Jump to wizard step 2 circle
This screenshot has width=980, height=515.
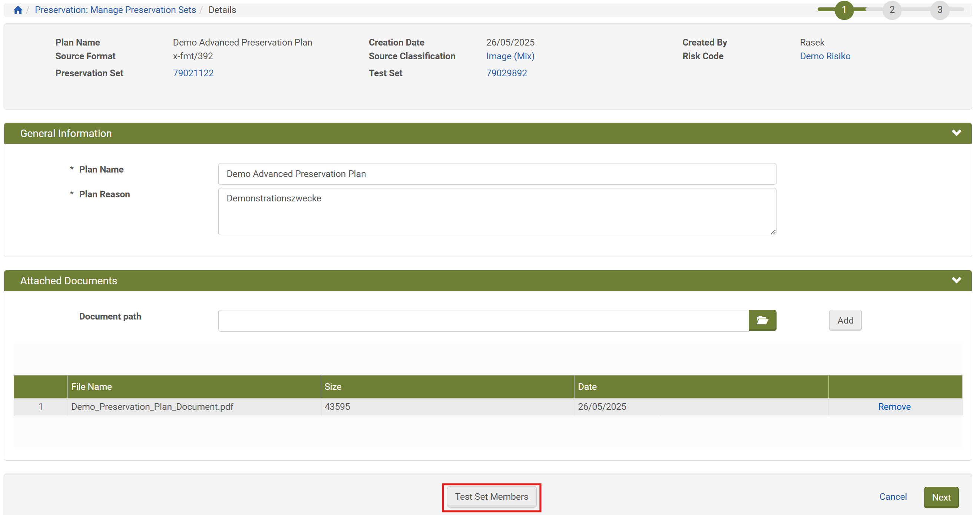(x=891, y=10)
